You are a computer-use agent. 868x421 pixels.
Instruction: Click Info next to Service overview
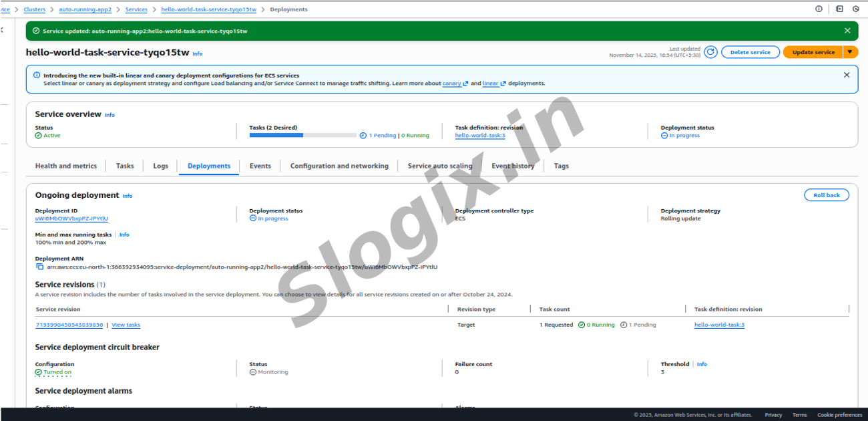[x=110, y=115]
